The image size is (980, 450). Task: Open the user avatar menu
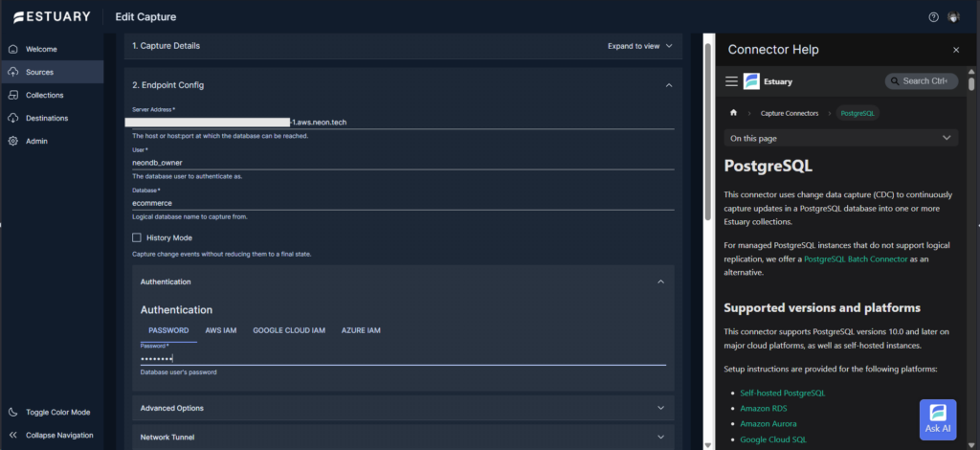click(953, 17)
